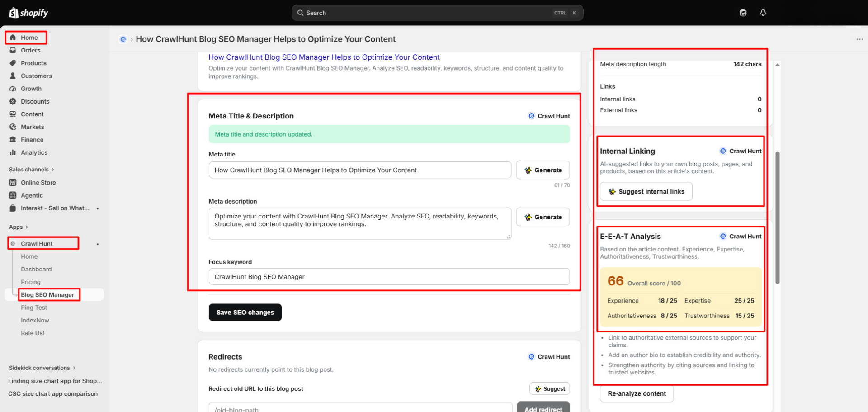Image resolution: width=868 pixels, height=412 pixels.
Task: Click the Crawl Hunt app icon in sidebar
Action: pyautogui.click(x=13, y=243)
